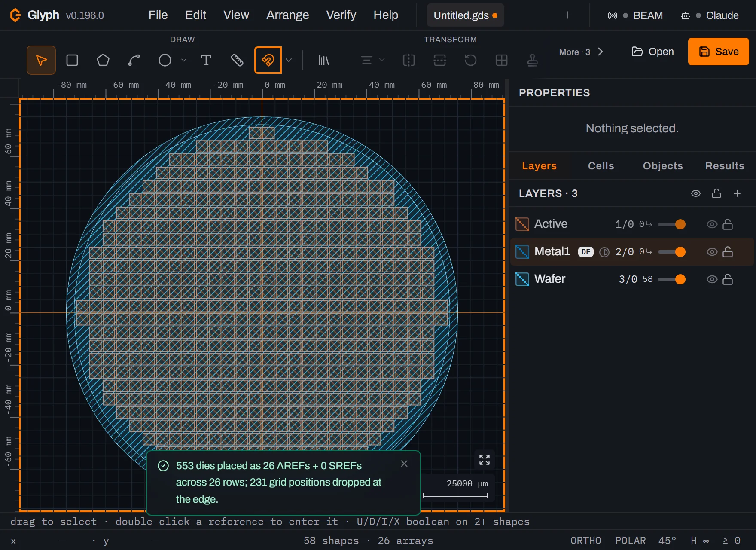Expand the circle tool variants dropdown

point(184,60)
